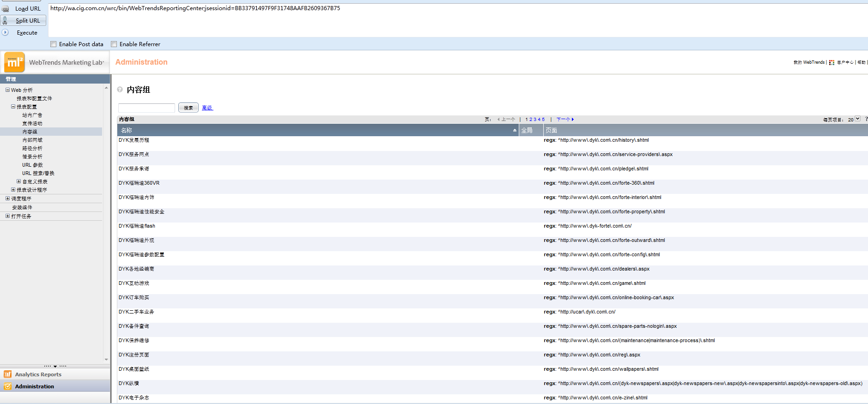Click the 搜索 search button

coord(188,108)
